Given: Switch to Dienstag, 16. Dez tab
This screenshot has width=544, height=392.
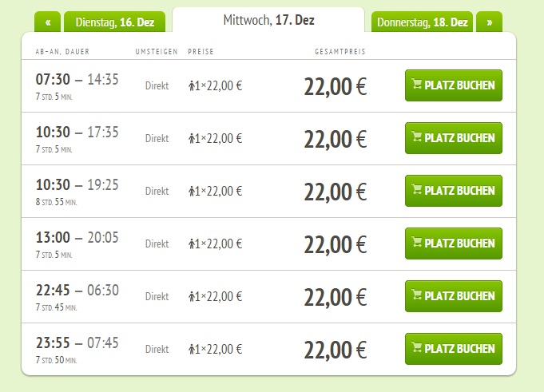Looking at the screenshot, I should (x=114, y=22).
